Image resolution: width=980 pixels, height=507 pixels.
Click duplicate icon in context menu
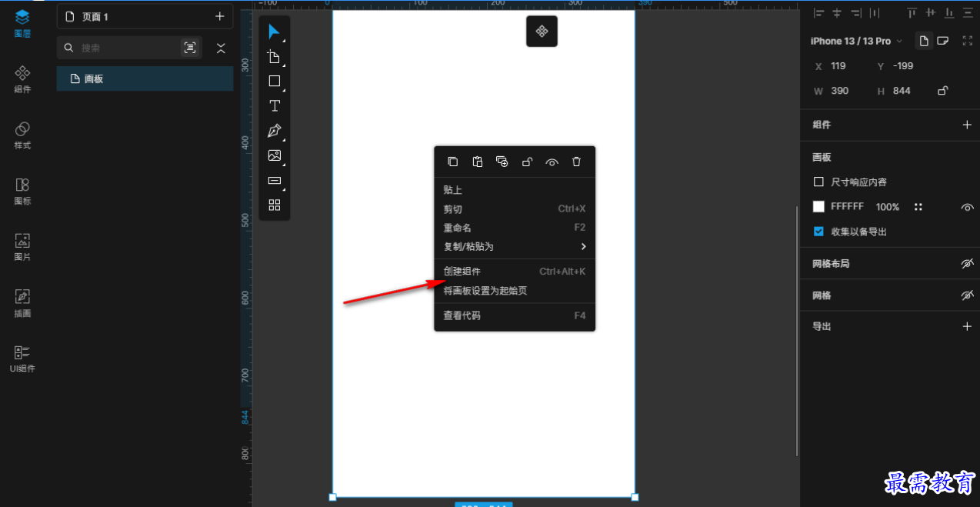pyautogui.click(x=502, y=162)
